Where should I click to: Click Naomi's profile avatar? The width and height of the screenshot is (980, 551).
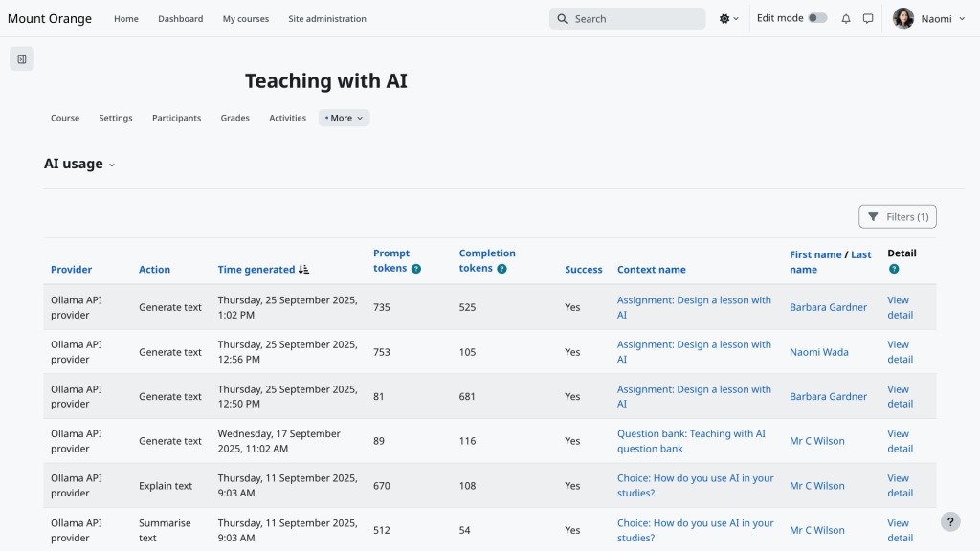[903, 19]
